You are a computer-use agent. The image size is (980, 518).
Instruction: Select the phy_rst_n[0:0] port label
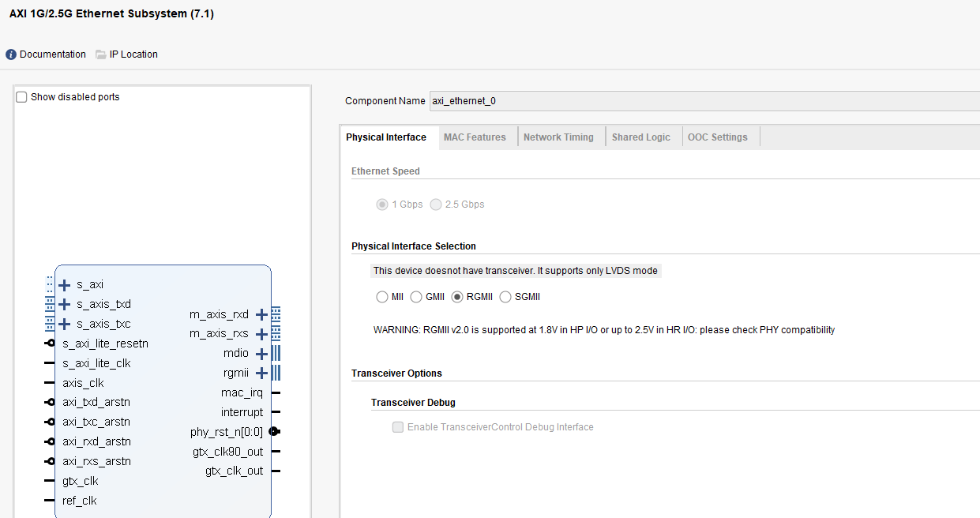pos(227,432)
